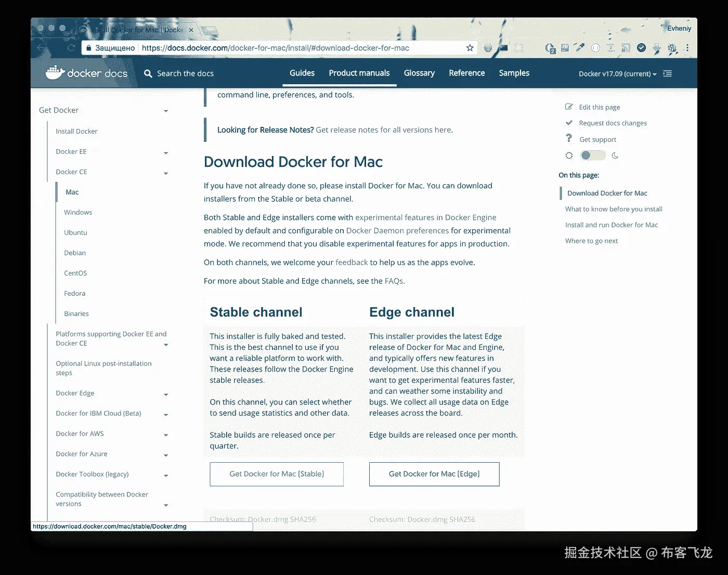728x575 pixels.
Task: Click Get support link
Action: (x=598, y=139)
